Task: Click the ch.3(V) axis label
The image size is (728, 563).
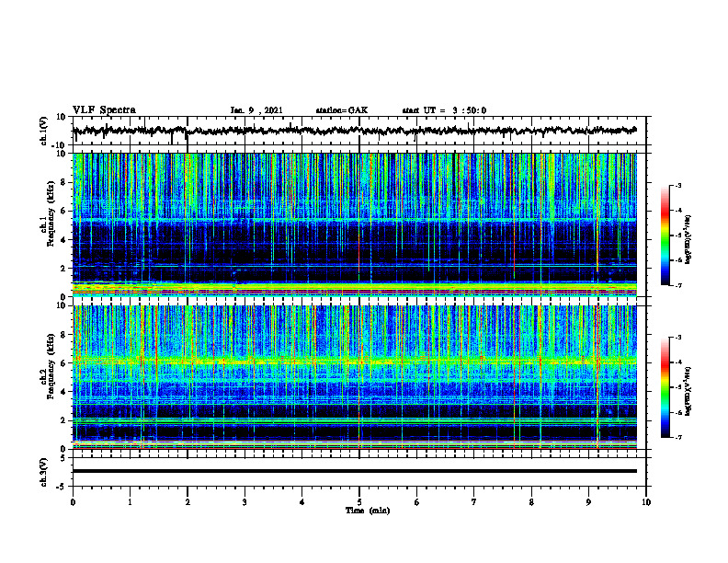Action: (44, 472)
